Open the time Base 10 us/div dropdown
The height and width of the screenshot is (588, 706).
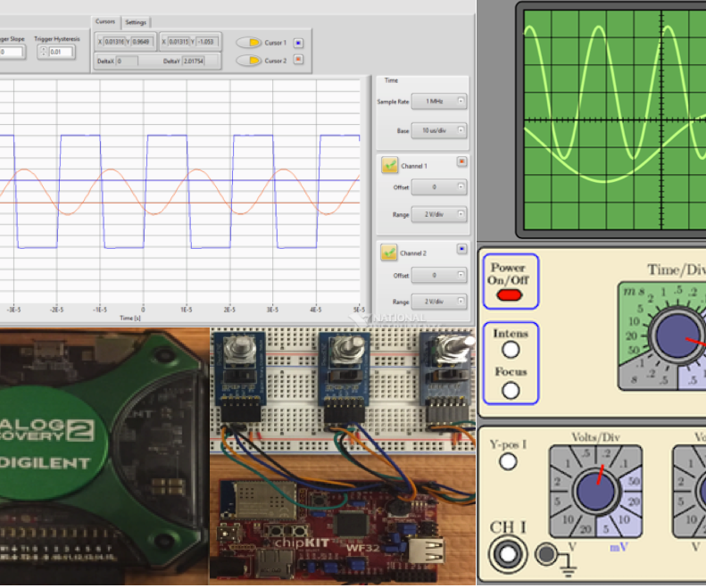point(438,130)
